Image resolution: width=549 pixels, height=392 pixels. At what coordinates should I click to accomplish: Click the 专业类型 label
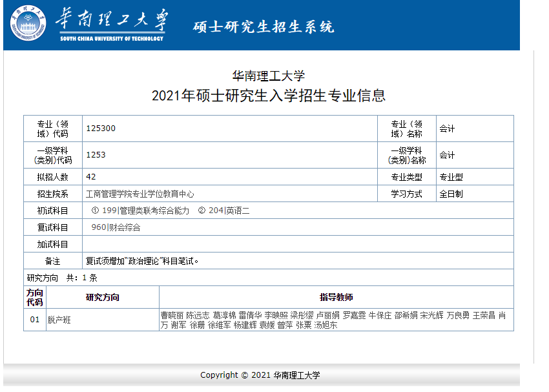tap(407, 177)
